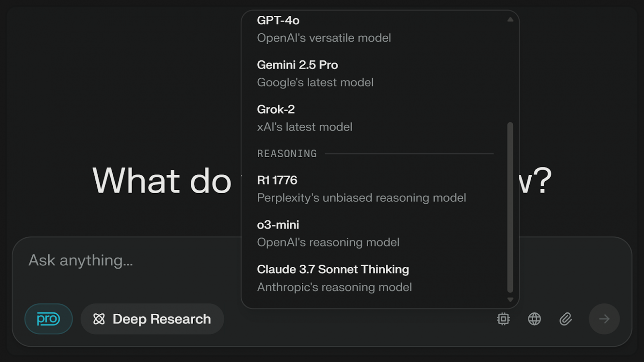This screenshot has height=362, width=644.
Task: Click the chip-shaped model selector icon
Action: 503,319
